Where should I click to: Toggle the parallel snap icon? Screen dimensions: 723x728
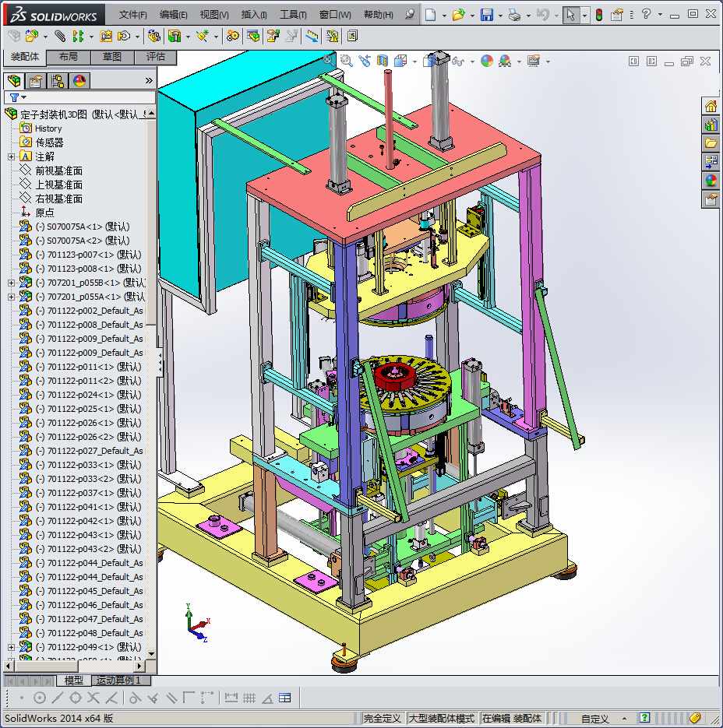[171, 698]
